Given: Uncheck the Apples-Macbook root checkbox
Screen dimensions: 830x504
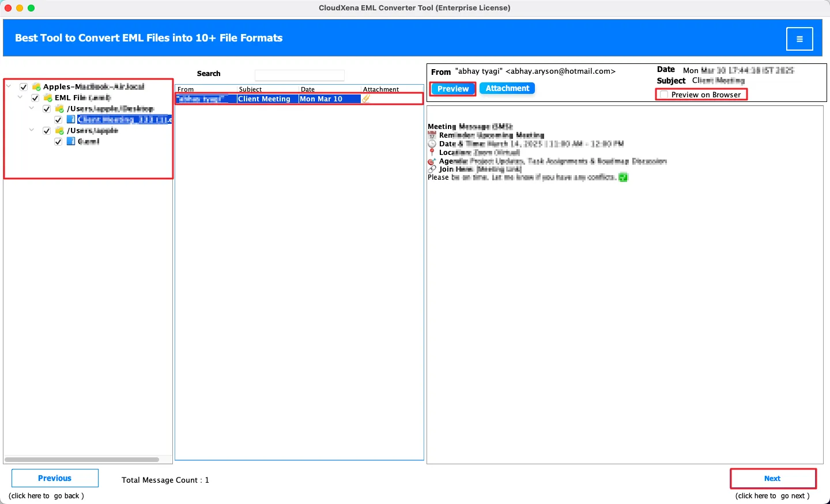Looking at the screenshot, I should coord(24,87).
